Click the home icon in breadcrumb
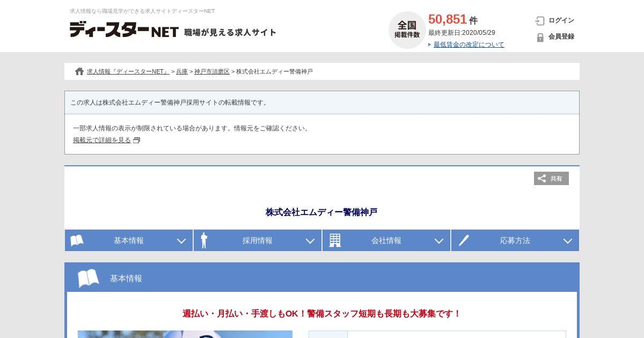This screenshot has width=644, height=338. click(79, 71)
